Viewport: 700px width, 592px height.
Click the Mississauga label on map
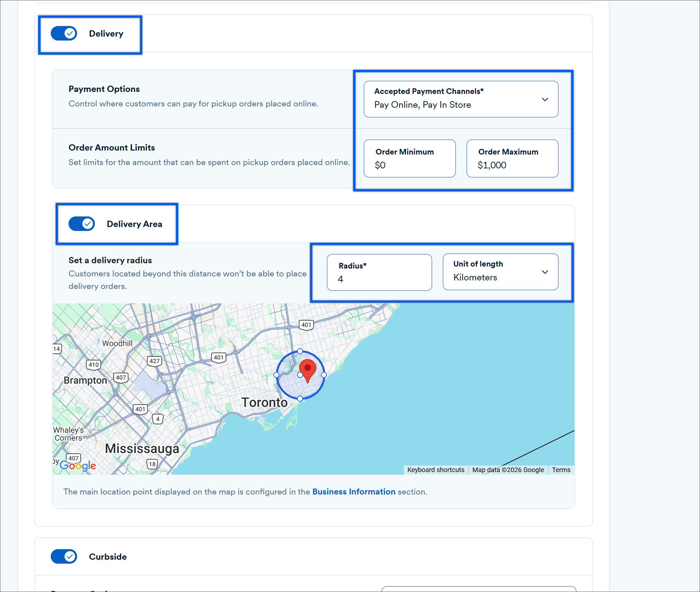coord(142,449)
